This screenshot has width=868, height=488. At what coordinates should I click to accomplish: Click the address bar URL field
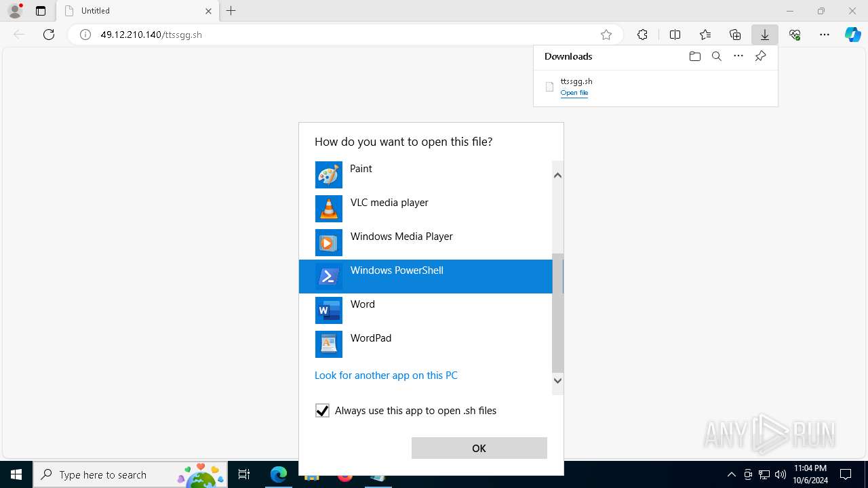[x=346, y=35]
